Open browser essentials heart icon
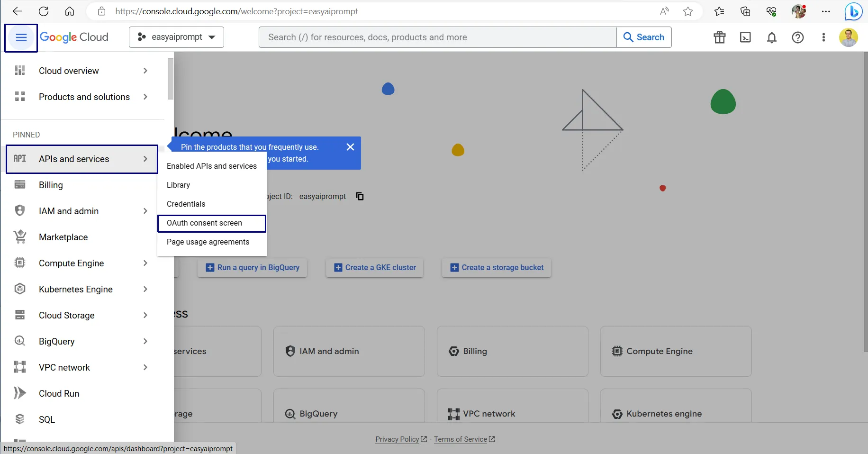Viewport: 868px width, 454px height. click(771, 11)
